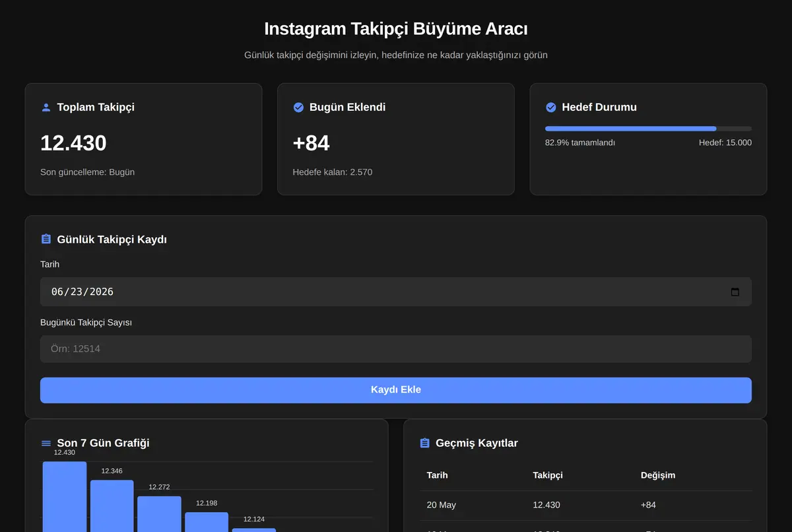The width and height of the screenshot is (792, 532).
Task: Click the large 12.430 total follower value
Action: [73, 143]
